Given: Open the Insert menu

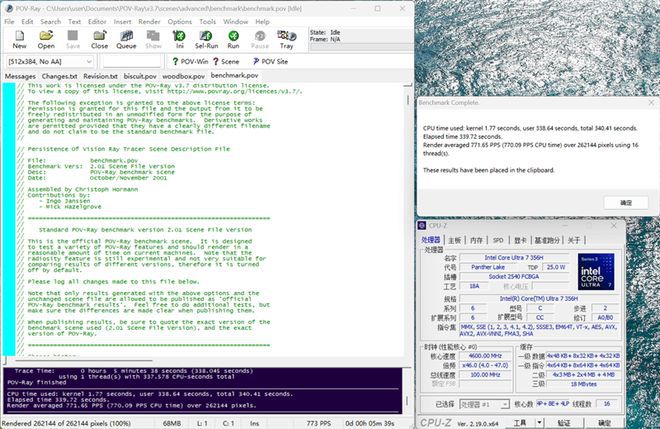Looking at the screenshot, I should (122, 21).
